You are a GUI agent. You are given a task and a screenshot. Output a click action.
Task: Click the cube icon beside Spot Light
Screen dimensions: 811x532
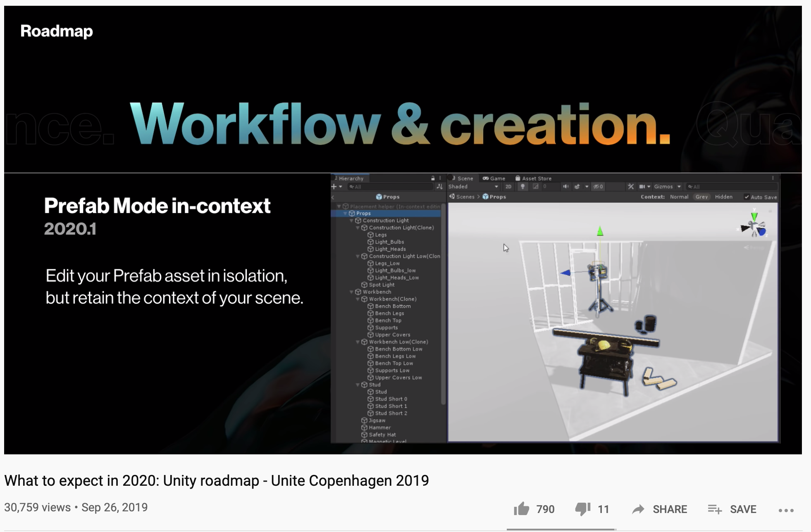click(x=364, y=285)
